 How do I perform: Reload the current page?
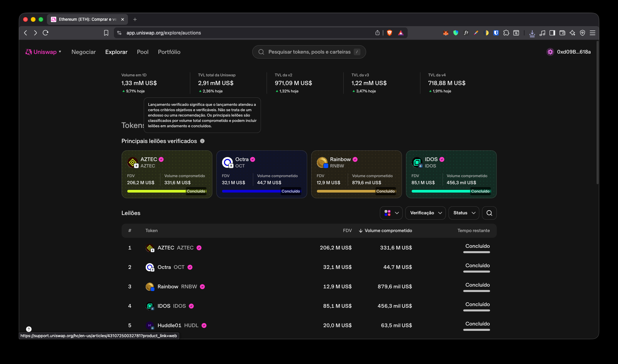click(46, 33)
